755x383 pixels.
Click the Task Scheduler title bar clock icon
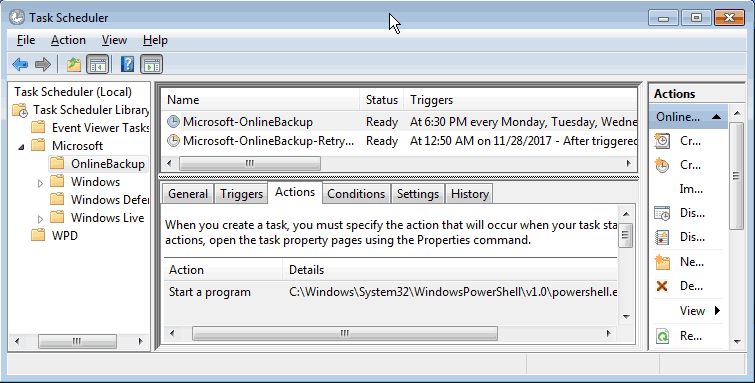tap(17, 17)
